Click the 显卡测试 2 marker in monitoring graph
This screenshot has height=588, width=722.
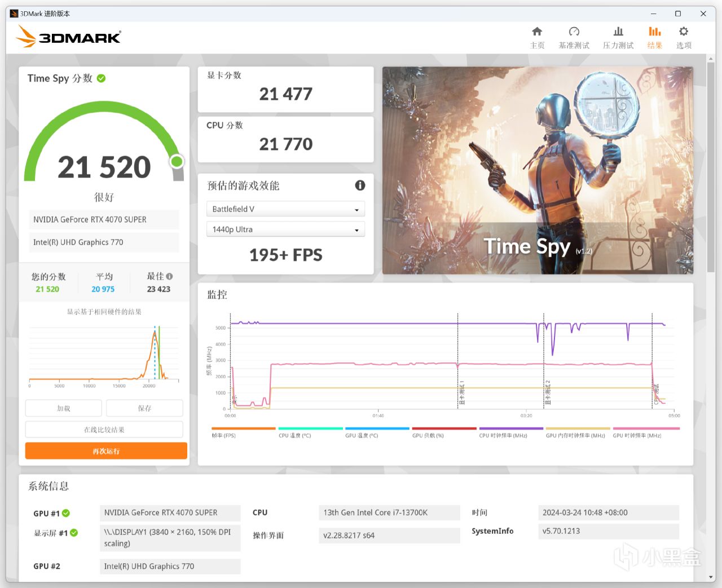[x=547, y=393]
